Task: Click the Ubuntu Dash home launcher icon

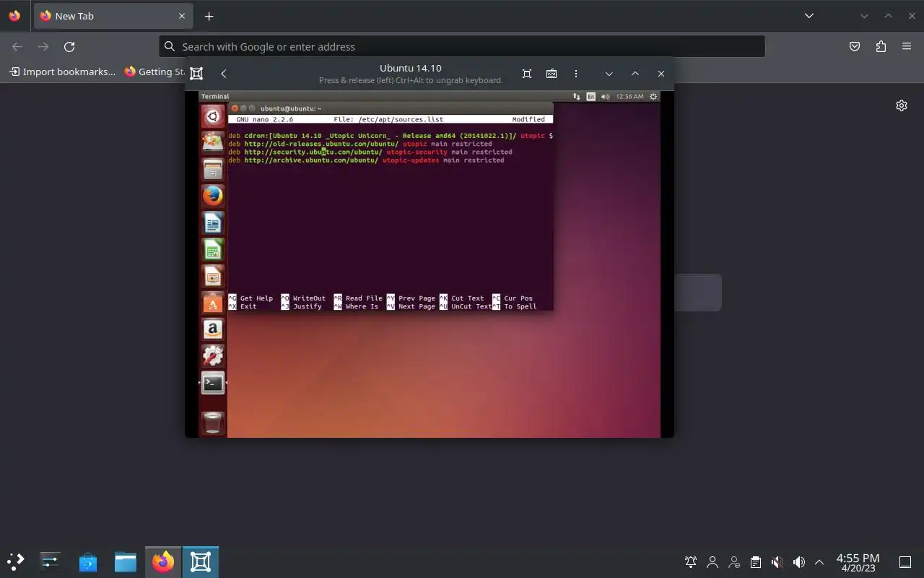Action: pyautogui.click(x=213, y=116)
